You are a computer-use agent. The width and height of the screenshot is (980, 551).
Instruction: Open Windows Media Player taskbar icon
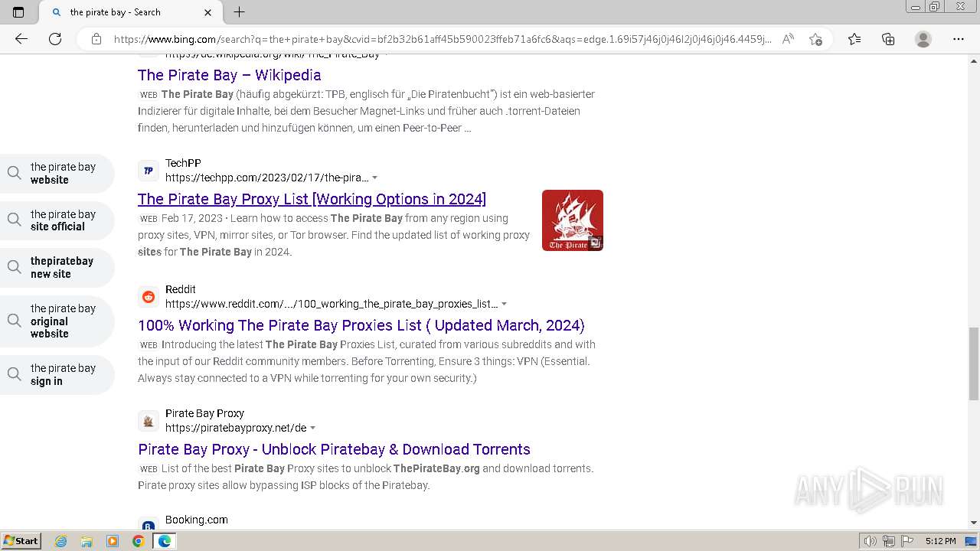(113, 541)
